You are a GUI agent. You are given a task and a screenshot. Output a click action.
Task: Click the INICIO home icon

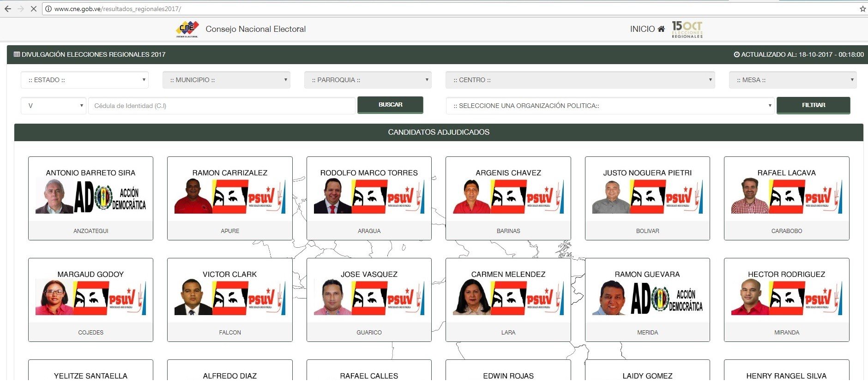coord(661,29)
